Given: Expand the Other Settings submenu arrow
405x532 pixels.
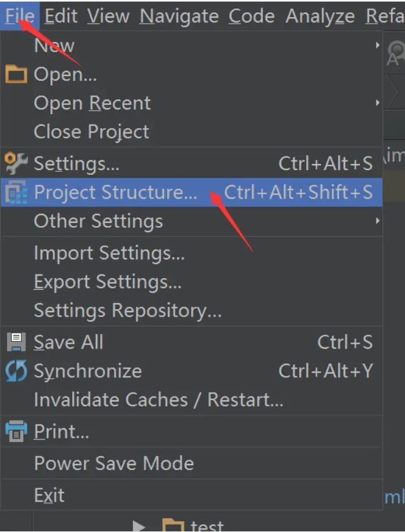Looking at the screenshot, I should pyautogui.click(x=378, y=221).
